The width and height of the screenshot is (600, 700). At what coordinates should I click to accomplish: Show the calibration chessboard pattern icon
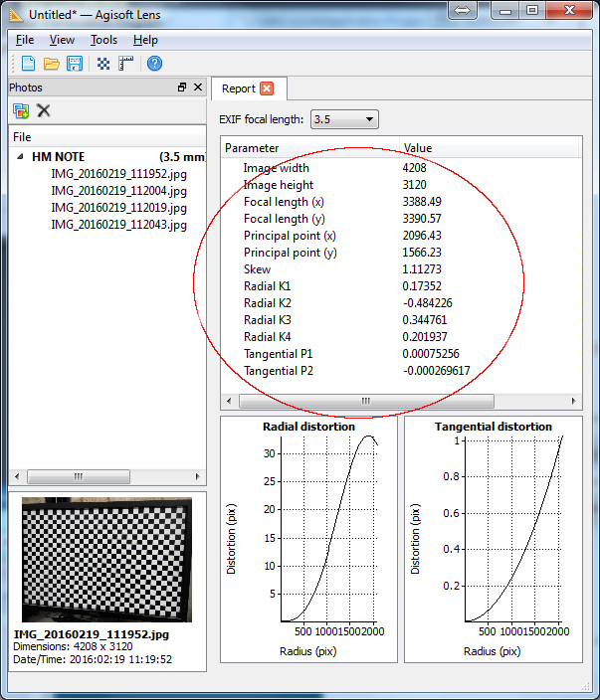coord(103,64)
